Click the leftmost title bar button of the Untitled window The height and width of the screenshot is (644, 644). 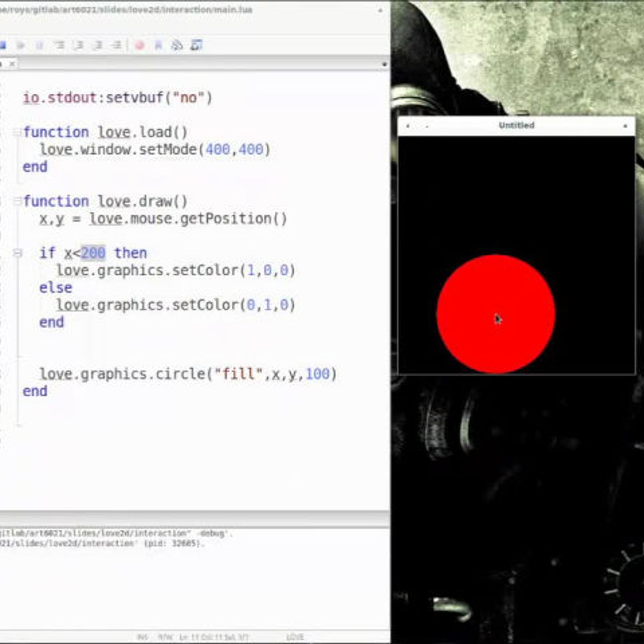point(408,126)
